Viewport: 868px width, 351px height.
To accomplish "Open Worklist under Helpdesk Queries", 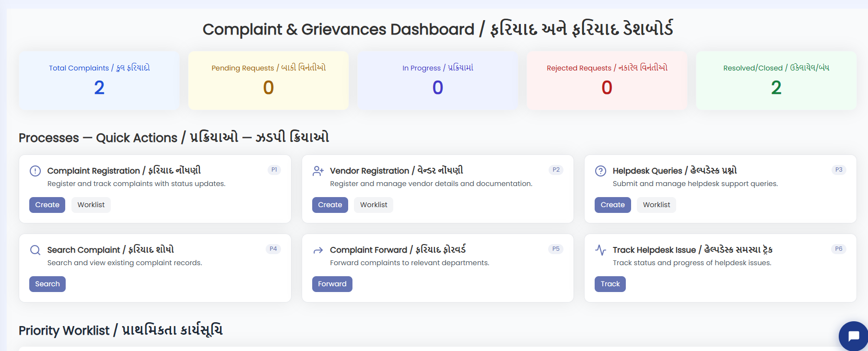I will point(657,205).
